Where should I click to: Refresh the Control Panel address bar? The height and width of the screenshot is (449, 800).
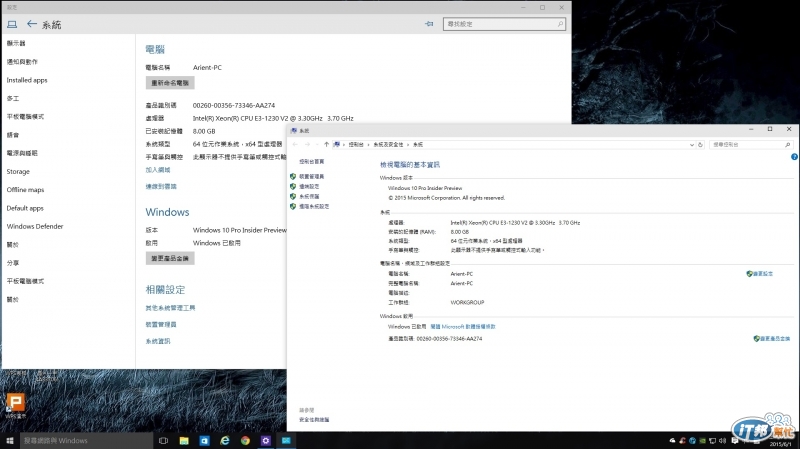pos(701,145)
